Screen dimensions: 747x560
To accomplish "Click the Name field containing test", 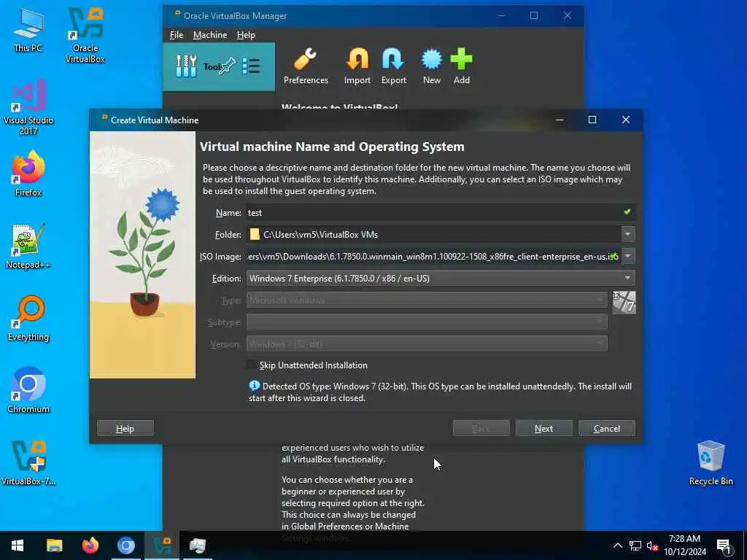I will (x=441, y=212).
